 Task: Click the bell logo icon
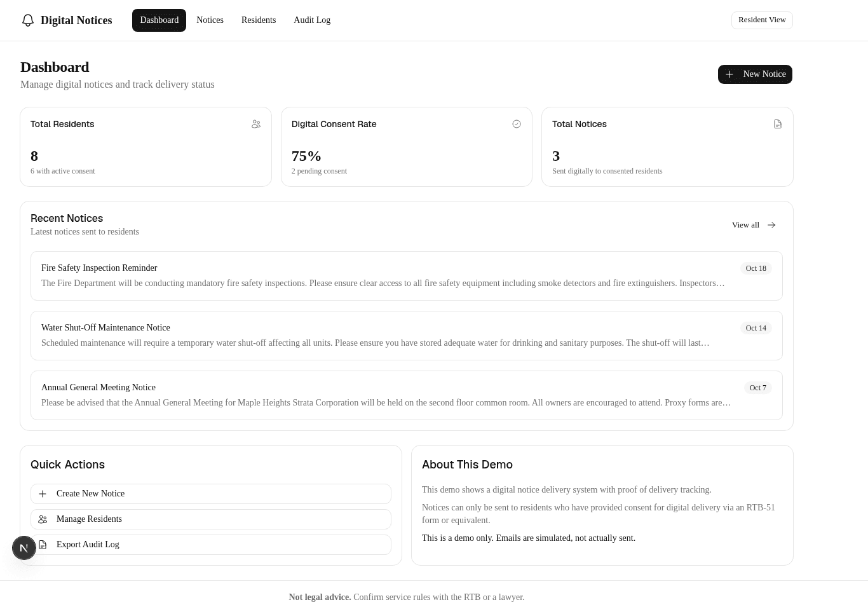[x=28, y=20]
